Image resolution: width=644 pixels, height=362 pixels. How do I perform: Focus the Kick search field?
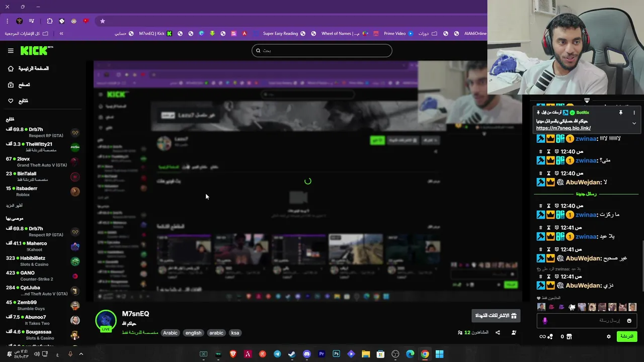[321, 50]
